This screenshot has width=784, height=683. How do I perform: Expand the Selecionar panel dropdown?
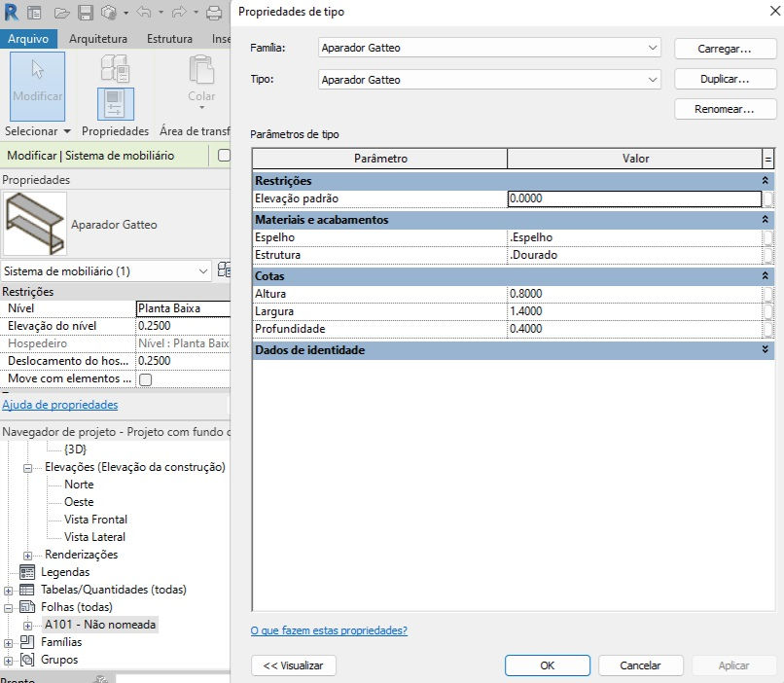pos(67,131)
